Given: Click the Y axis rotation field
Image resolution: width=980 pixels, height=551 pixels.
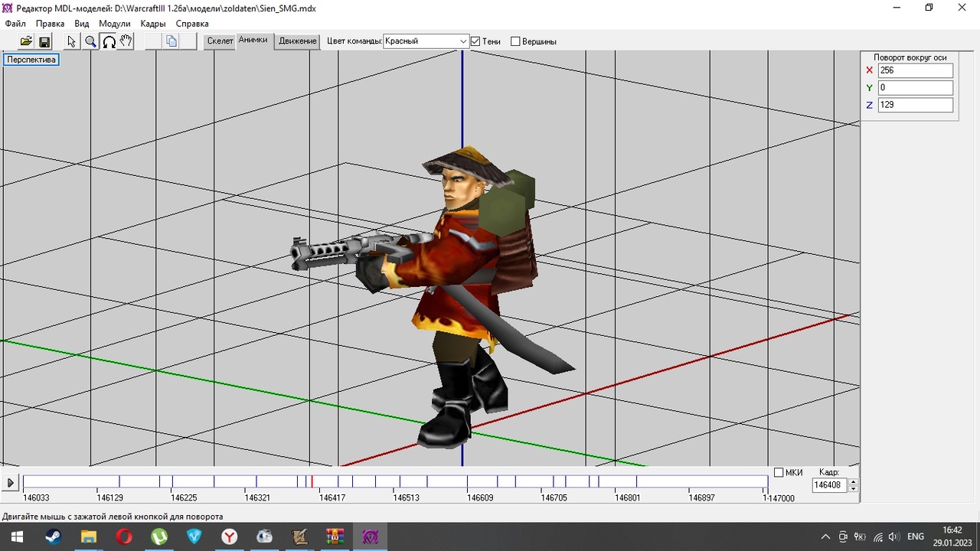Looking at the screenshot, I should pos(916,88).
